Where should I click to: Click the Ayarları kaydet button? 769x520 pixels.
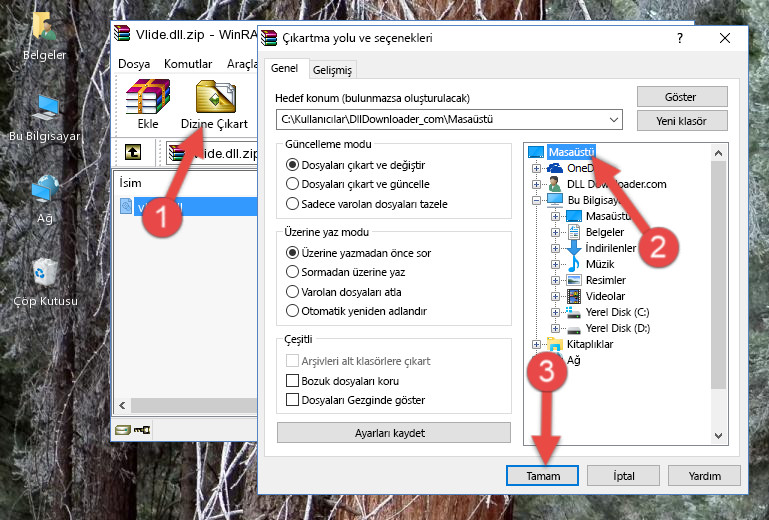pos(393,433)
